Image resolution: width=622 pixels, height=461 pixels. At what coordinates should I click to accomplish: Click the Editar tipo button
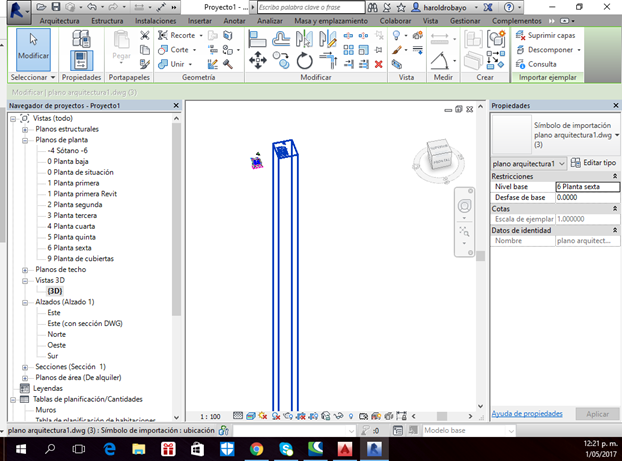click(x=593, y=163)
